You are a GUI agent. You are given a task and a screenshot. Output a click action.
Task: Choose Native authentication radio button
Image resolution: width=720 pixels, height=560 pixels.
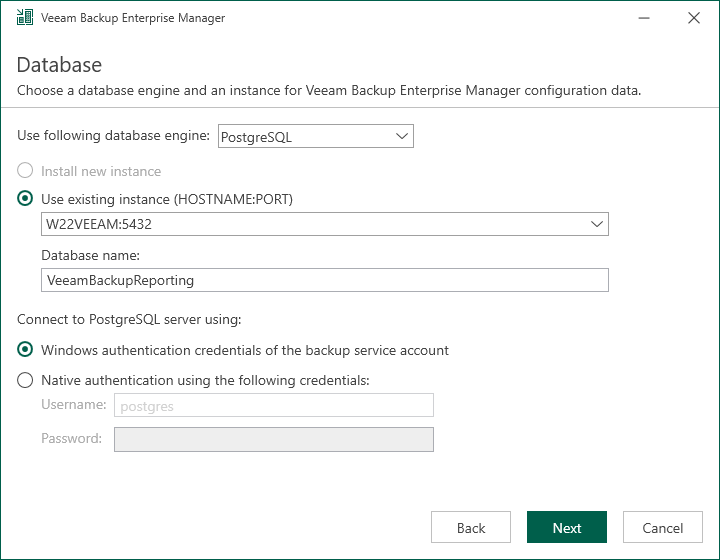point(25,380)
